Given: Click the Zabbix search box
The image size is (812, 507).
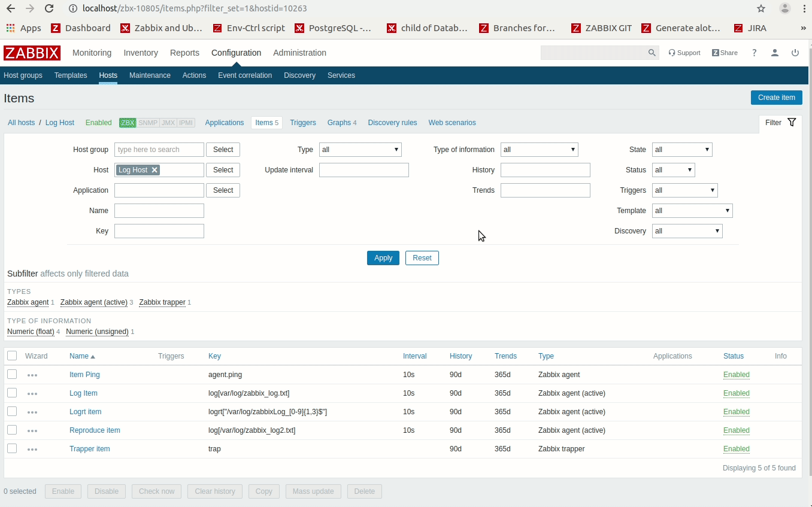Looking at the screenshot, I should (593, 53).
